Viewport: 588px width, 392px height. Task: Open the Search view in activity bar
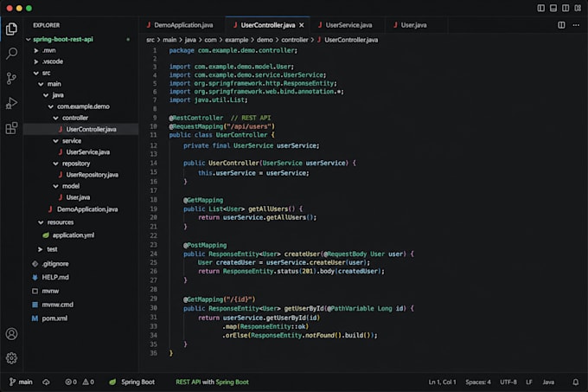11,54
